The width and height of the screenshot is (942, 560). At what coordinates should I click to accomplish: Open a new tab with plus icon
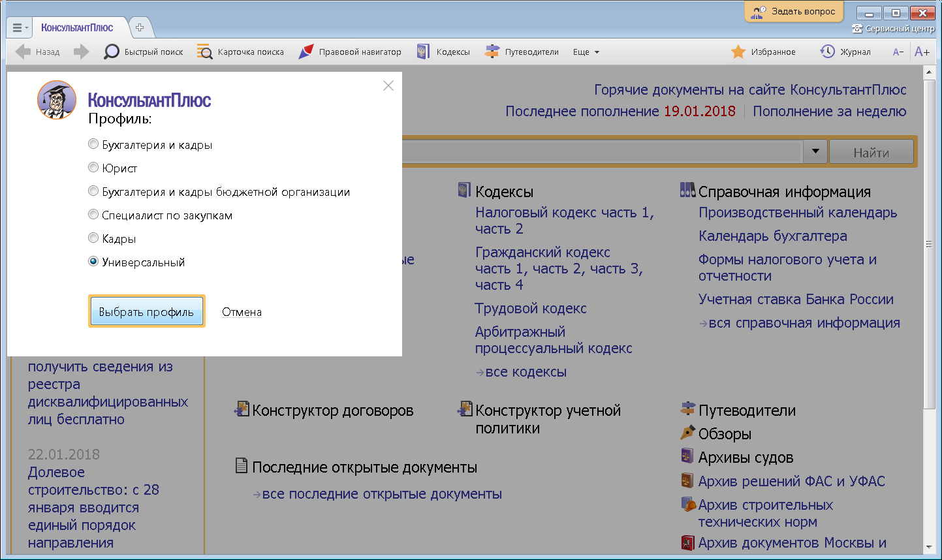click(140, 28)
